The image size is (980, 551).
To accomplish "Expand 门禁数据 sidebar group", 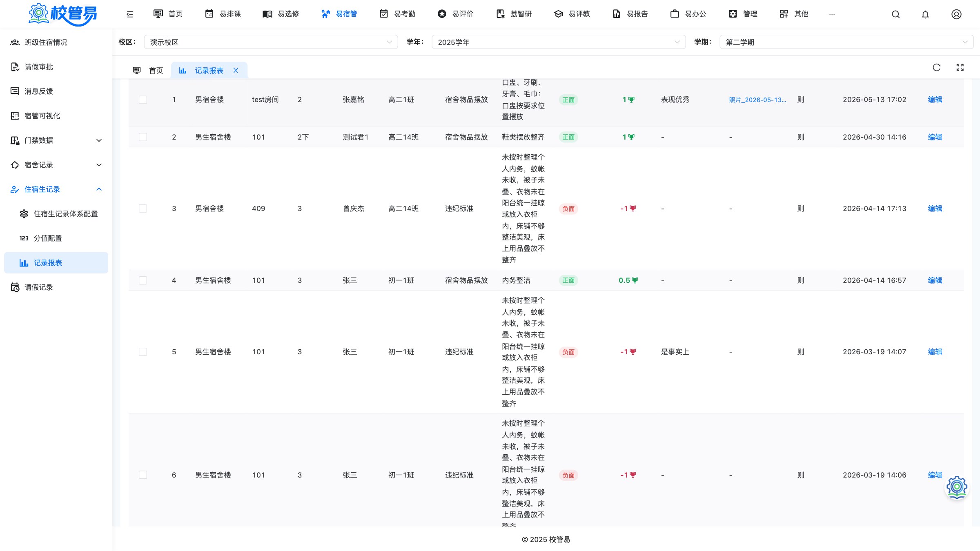I will pyautogui.click(x=56, y=140).
